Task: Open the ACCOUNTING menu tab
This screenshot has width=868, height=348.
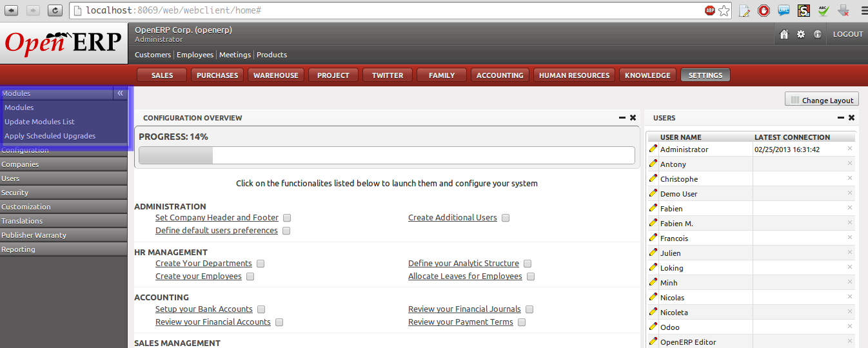Action: [500, 75]
